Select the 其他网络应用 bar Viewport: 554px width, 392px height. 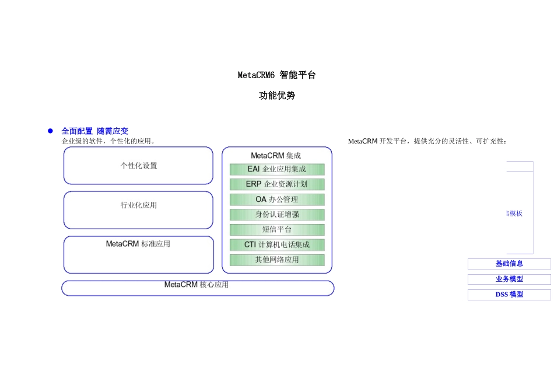pos(277,260)
